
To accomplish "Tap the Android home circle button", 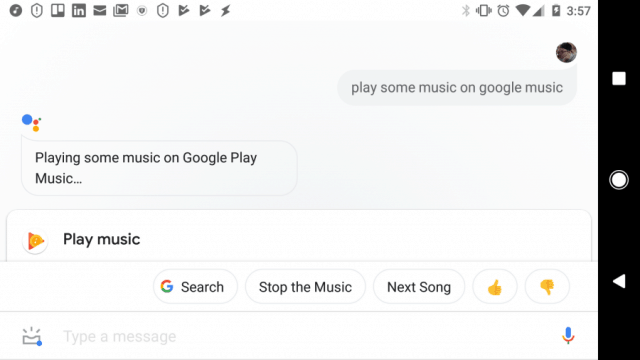I will coord(619,180).
